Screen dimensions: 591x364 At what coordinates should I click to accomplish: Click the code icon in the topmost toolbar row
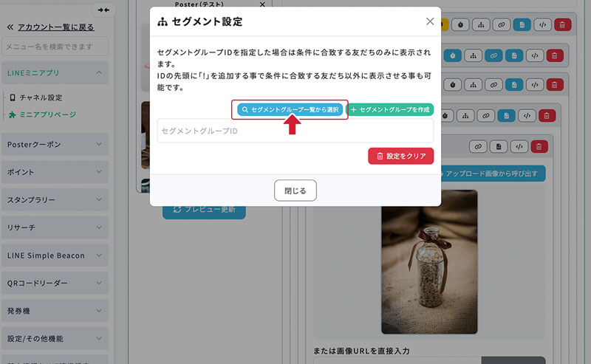543,24
